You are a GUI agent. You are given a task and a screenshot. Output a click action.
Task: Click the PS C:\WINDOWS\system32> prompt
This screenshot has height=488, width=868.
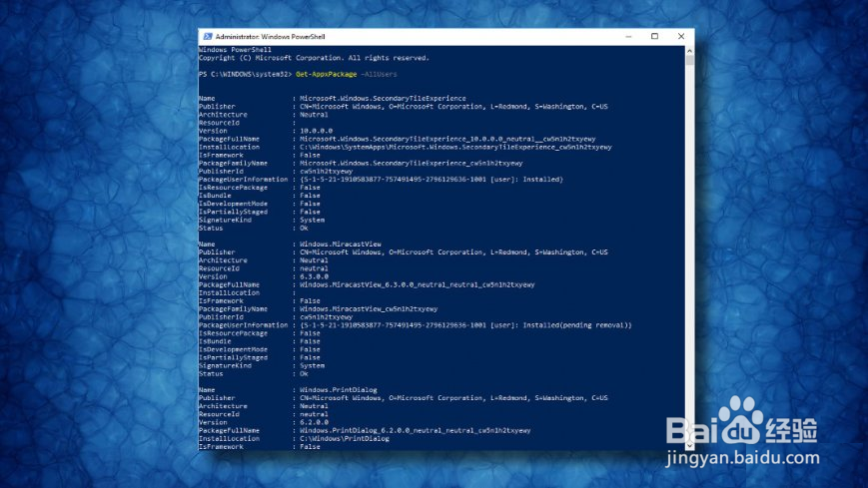point(246,74)
